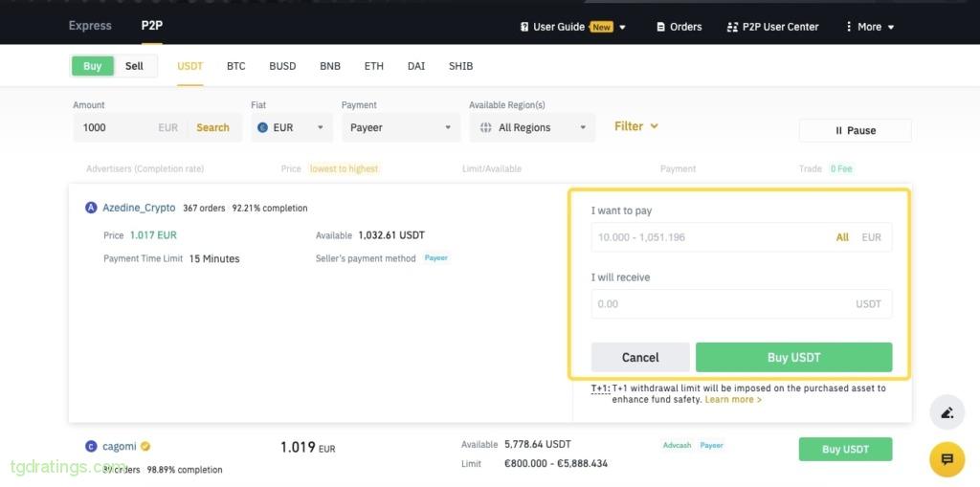Click the 15 Minutes time limit
Image resolution: width=980 pixels, height=487 pixels.
pyautogui.click(x=214, y=258)
